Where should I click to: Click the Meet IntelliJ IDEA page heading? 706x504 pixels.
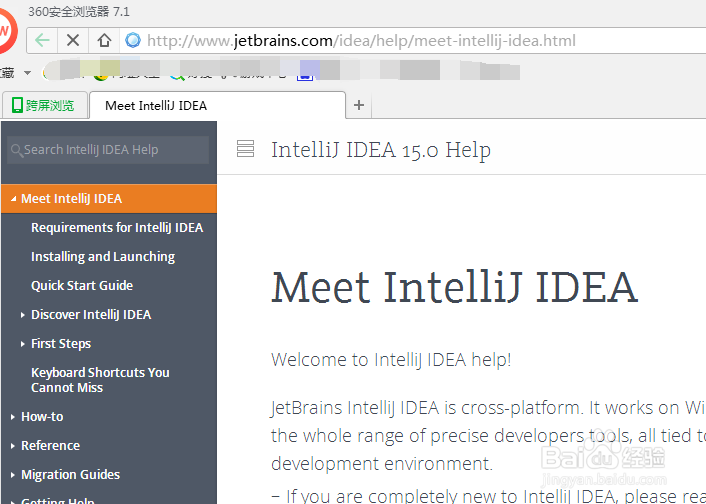(x=454, y=287)
